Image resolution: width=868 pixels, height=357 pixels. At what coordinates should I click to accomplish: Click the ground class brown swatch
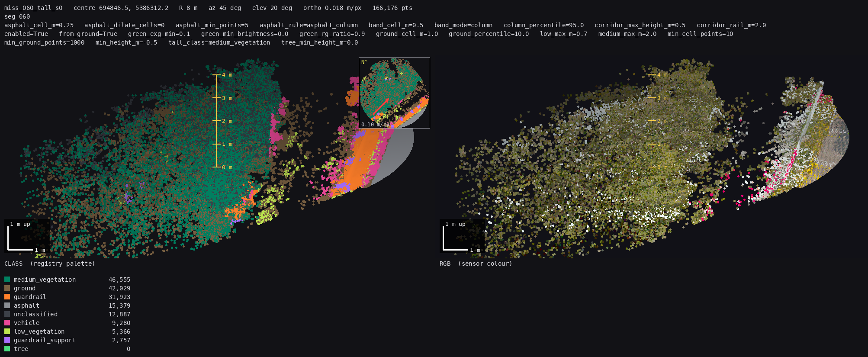click(7, 288)
